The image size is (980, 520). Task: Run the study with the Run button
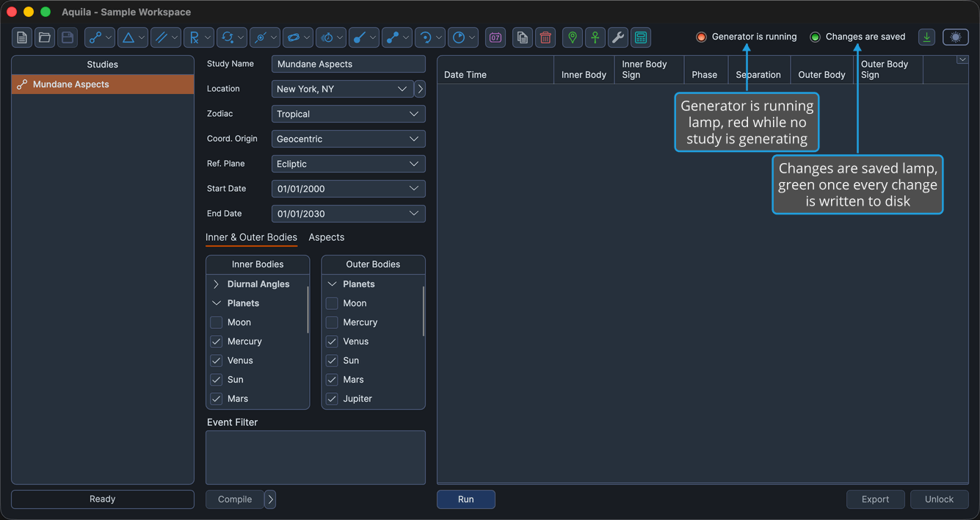click(x=466, y=499)
